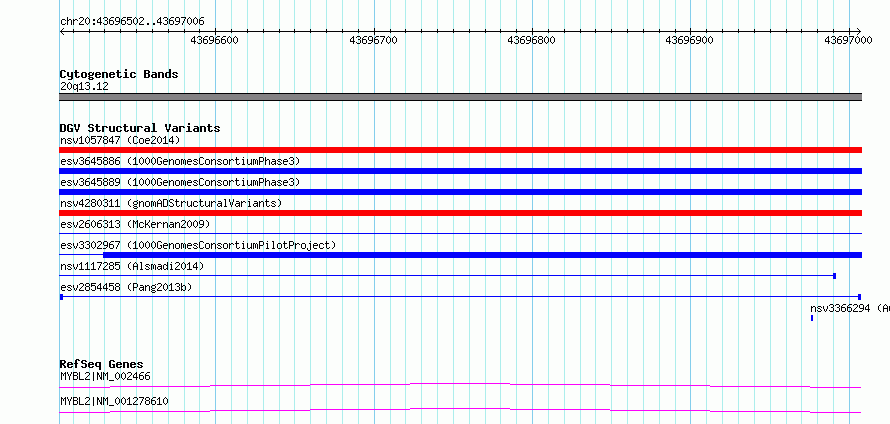Click the MYBL2|NM_002466 gene label
The image size is (890, 424).
(105, 376)
